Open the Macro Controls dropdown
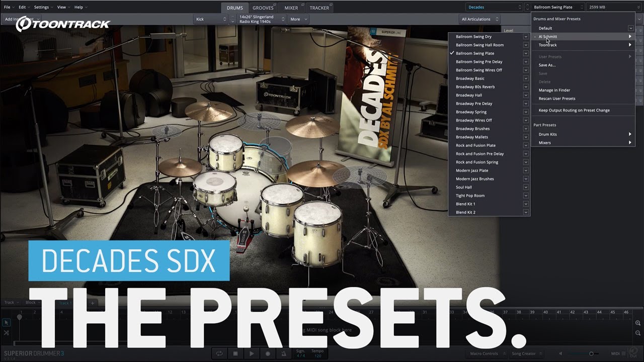The height and width of the screenshot is (362, 644). (x=487, y=353)
